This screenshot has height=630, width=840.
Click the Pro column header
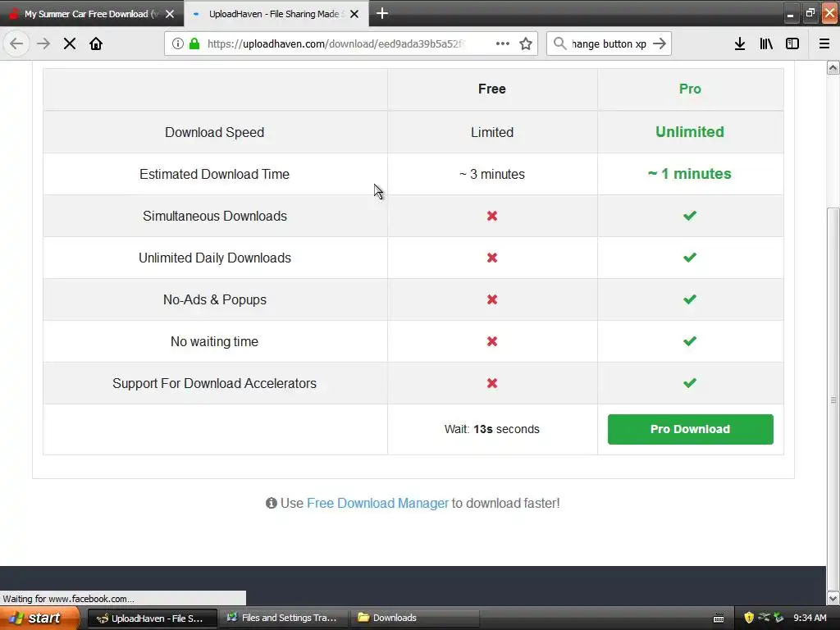coord(690,89)
